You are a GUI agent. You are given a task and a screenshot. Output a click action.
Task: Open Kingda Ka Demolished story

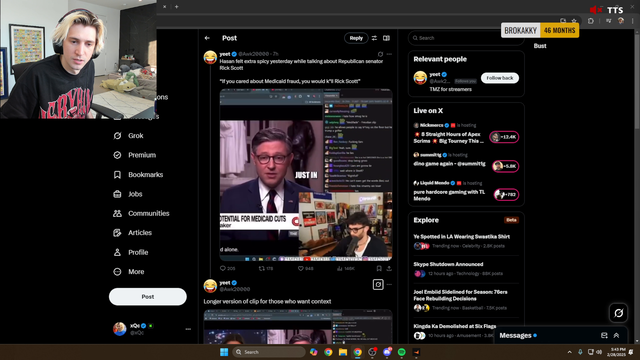coord(455,326)
